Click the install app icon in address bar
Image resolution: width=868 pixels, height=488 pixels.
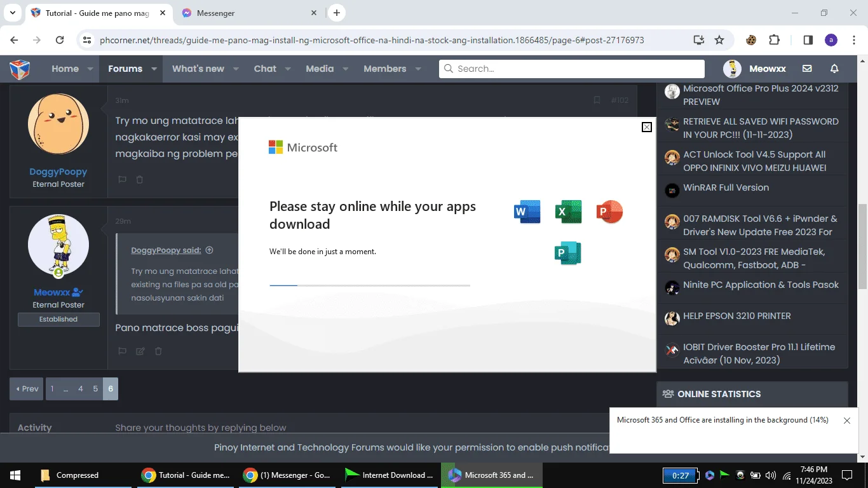coord(699,40)
